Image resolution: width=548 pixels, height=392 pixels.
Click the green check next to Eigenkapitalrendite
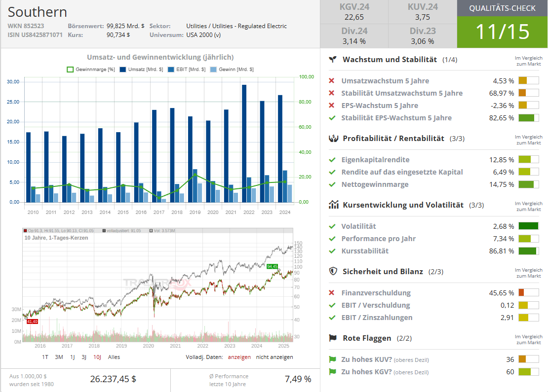332,160
